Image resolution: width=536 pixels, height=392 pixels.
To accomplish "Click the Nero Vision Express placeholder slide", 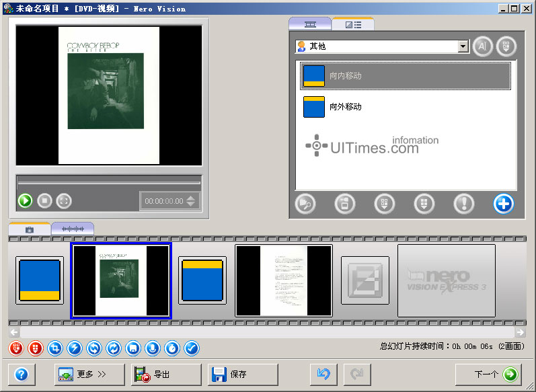I will [447, 281].
